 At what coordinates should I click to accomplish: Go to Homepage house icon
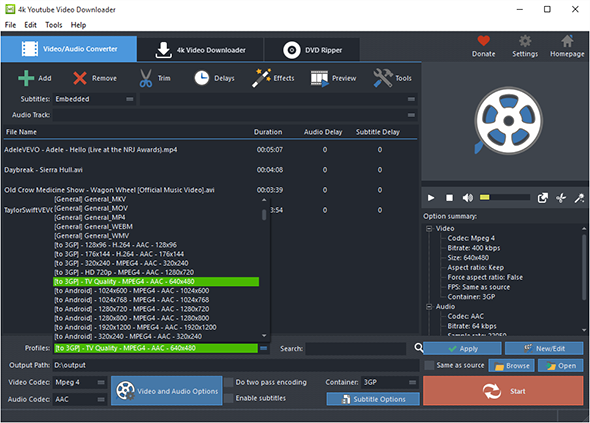coord(567,41)
